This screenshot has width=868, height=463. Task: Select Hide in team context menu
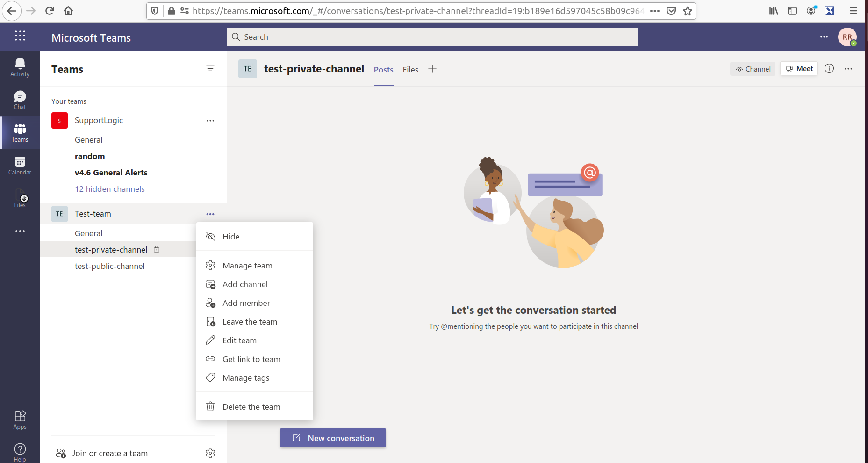[255, 237]
